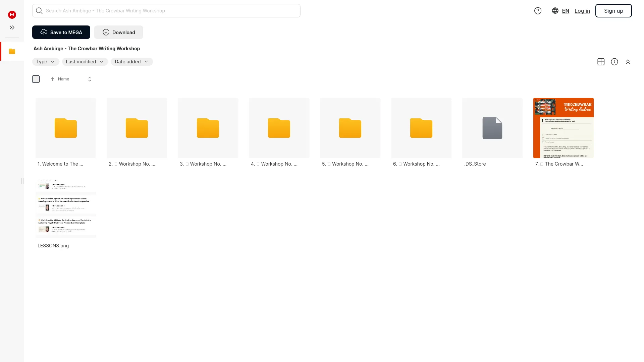Screen dimensions: 644x362
Task: Collapse header with double-up chevron icon
Action: 628,62
